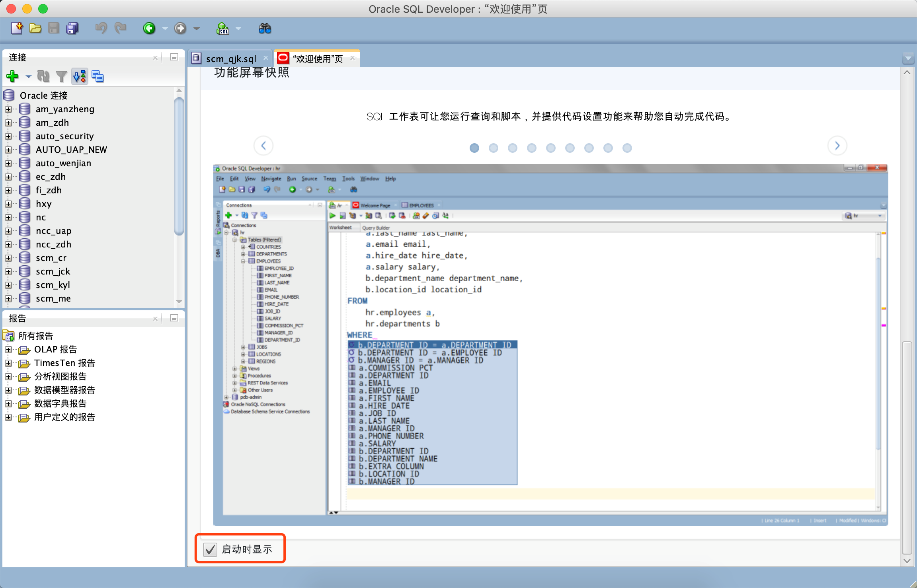The width and height of the screenshot is (917, 588).
Task: Open the back navigation history dropdown
Action: click(x=165, y=29)
